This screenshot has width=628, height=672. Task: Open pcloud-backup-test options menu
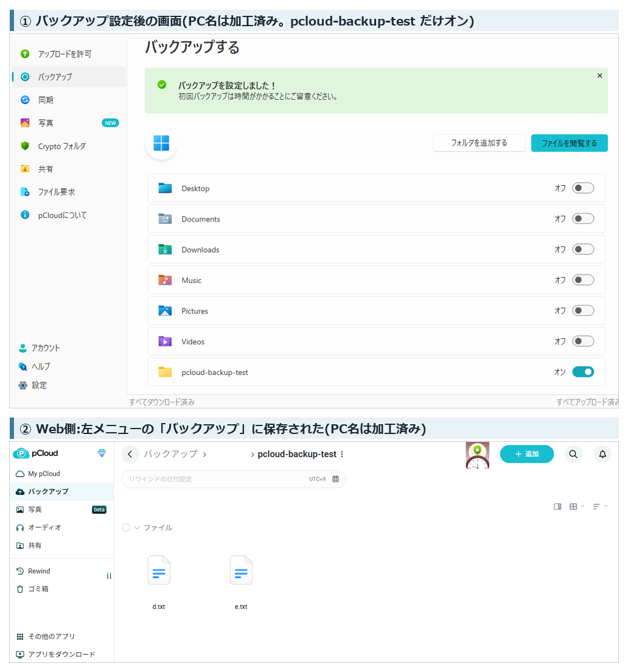(x=342, y=454)
